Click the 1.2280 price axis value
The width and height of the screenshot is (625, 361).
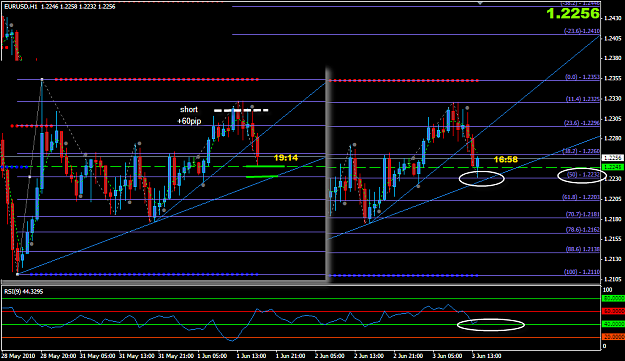pyautogui.click(x=613, y=139)
